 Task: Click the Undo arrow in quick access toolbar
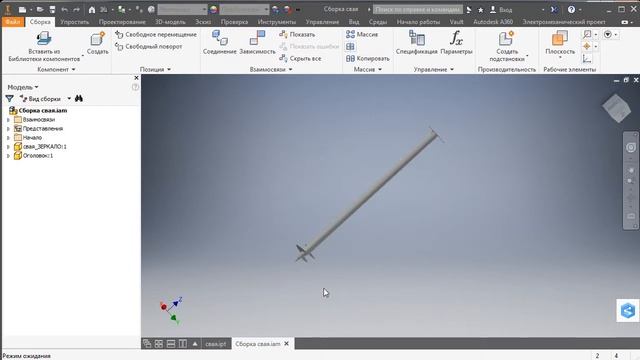tap(64, 9)
